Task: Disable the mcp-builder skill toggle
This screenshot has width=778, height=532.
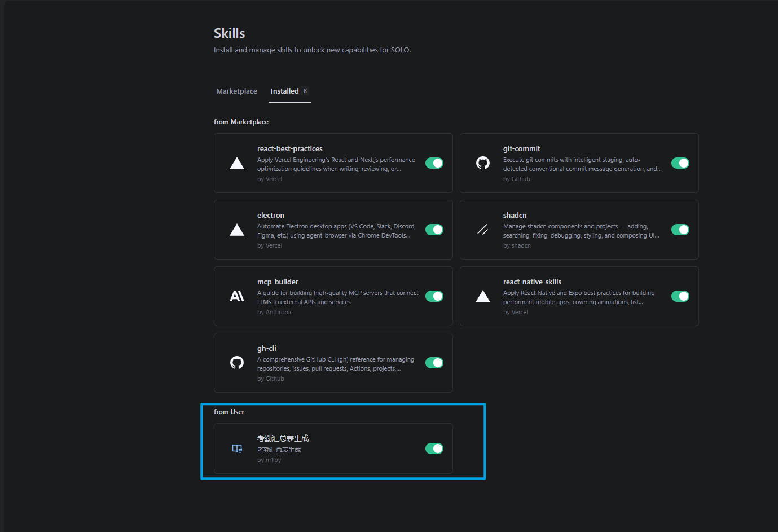Action: click(x=434, y=296)
